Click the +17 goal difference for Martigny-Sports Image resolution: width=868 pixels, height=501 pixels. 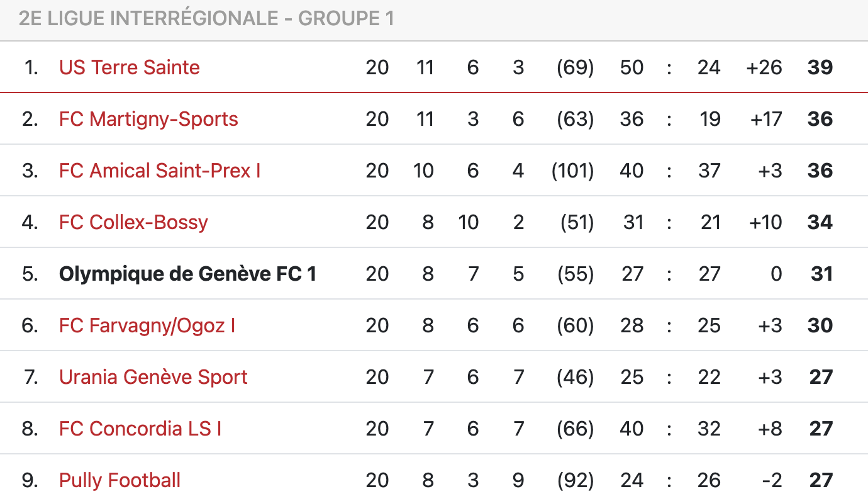[x=766, y=119]
